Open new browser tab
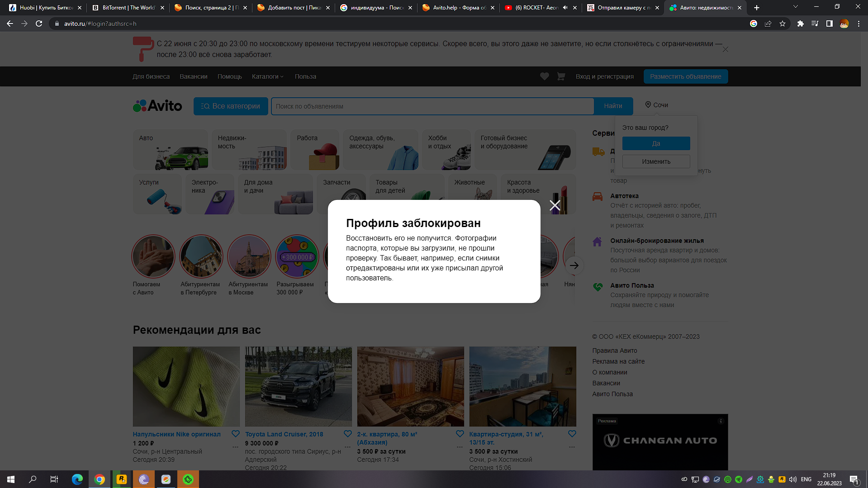 [757, 8]
